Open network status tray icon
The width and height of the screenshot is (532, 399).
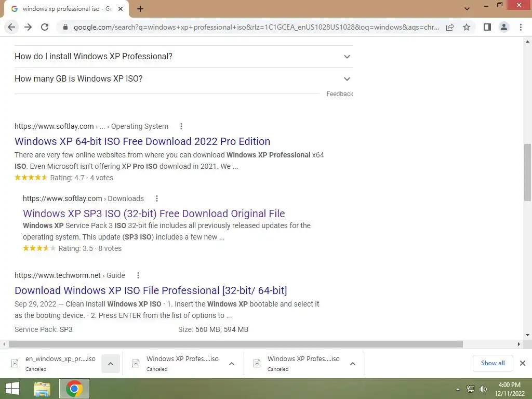coord(471,389)
